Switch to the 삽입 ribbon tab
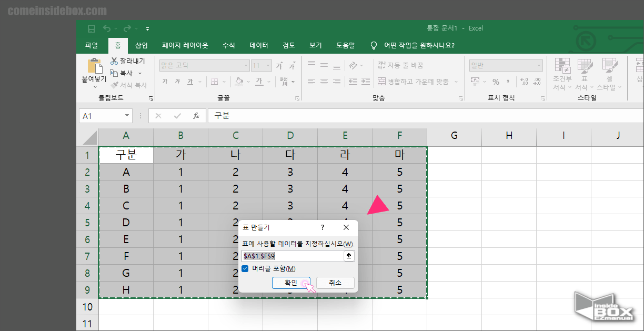 142,45
